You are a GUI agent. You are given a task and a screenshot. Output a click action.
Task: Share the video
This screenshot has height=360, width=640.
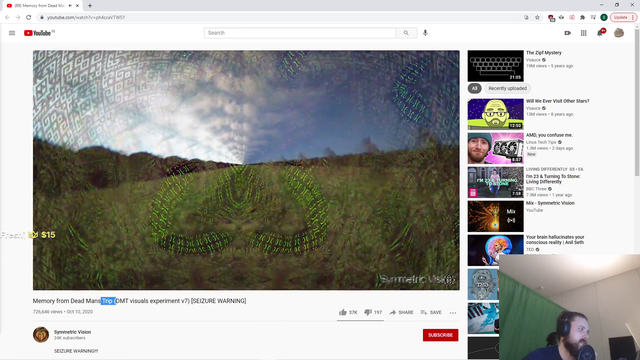pyautogui.click(x=401, y=312)
